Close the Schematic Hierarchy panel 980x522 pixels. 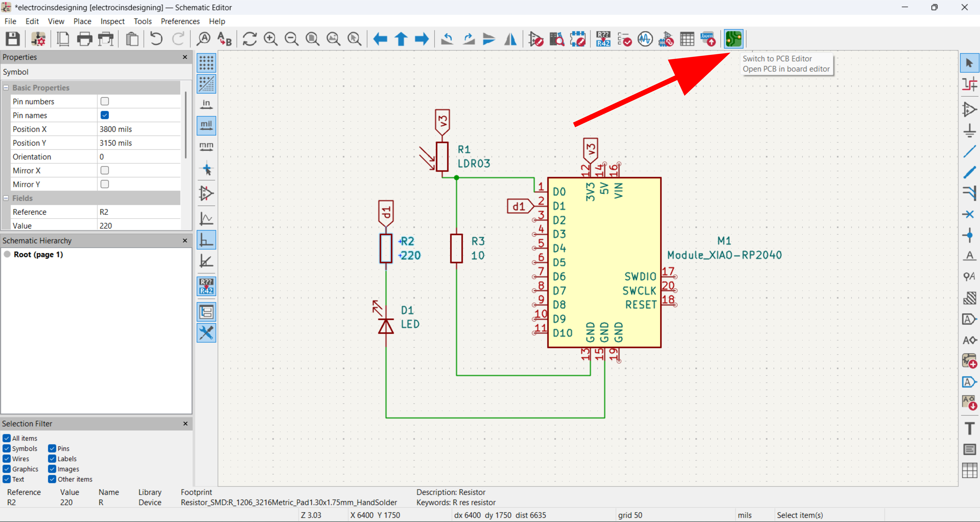pyautogui.click(x=185, y=240)
